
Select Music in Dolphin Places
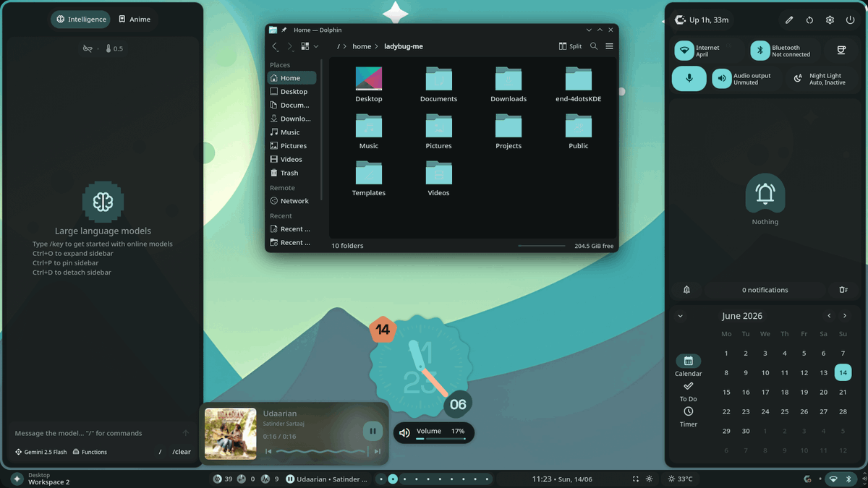click(292, 132)
